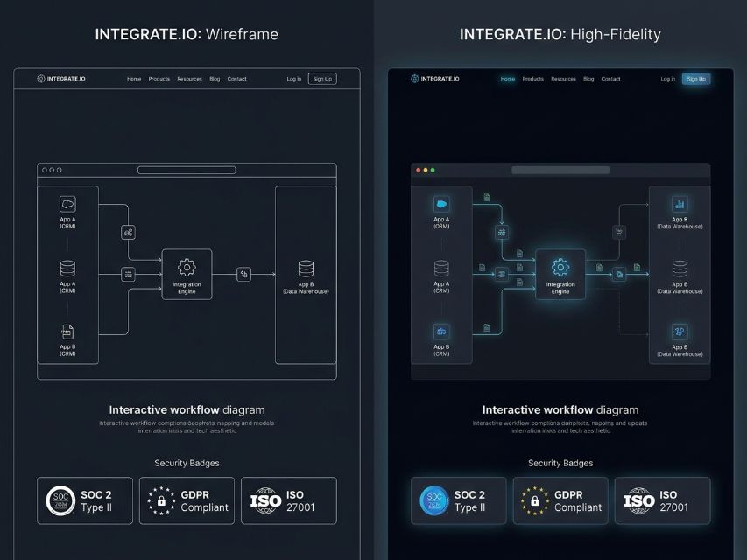
Task: Click the Wireframe node on the cloud app connector
Action: point(128,233)
